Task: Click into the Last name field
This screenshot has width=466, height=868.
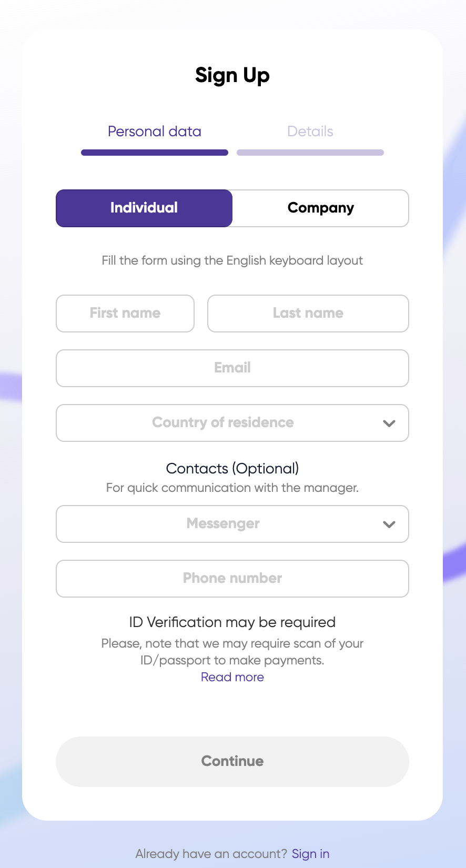Action: pyautogui.click(x=308, y=314)
